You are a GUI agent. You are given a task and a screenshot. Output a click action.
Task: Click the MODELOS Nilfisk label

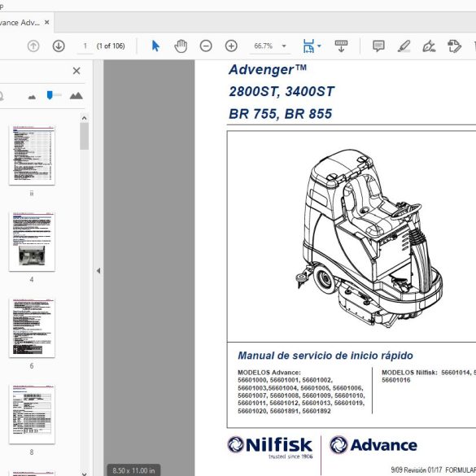pyautogui.click(x=409, y=372)
